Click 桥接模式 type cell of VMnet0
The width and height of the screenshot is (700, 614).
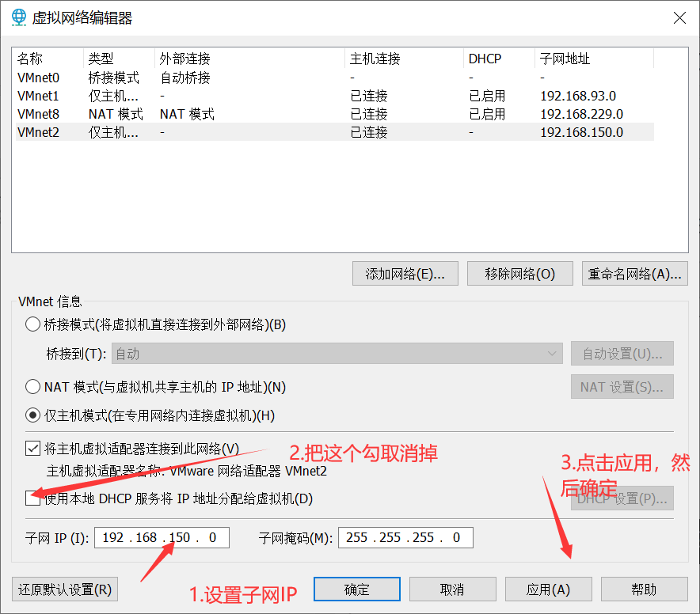point(114,78)
